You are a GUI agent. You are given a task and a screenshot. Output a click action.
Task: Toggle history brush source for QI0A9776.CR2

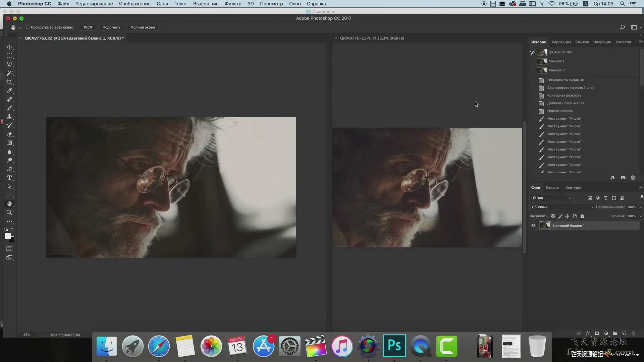pyautogui.click(x=532, y=52)
